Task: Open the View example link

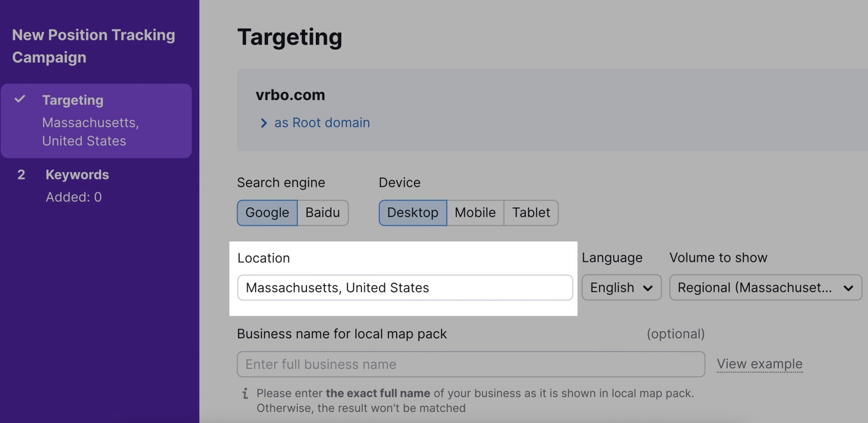Action: 759,364
